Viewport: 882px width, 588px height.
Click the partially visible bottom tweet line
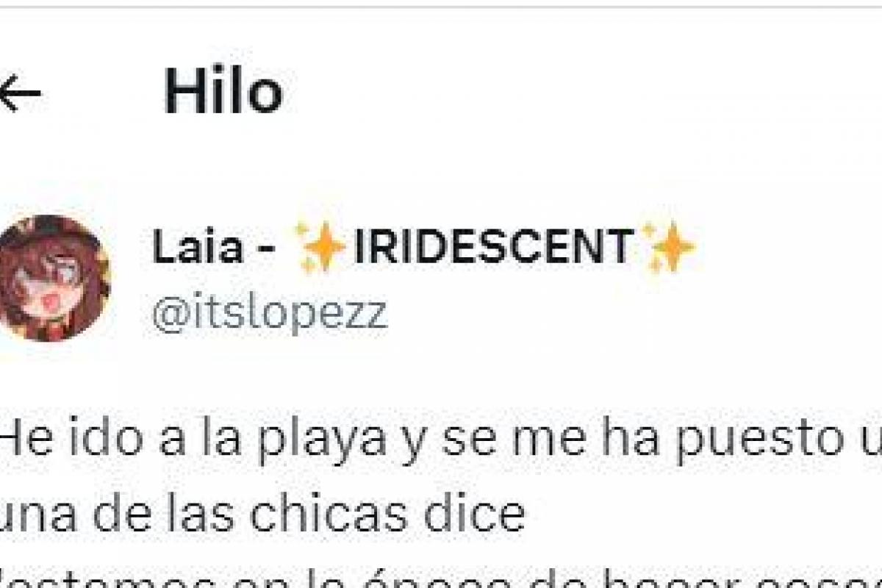(441, 577)
